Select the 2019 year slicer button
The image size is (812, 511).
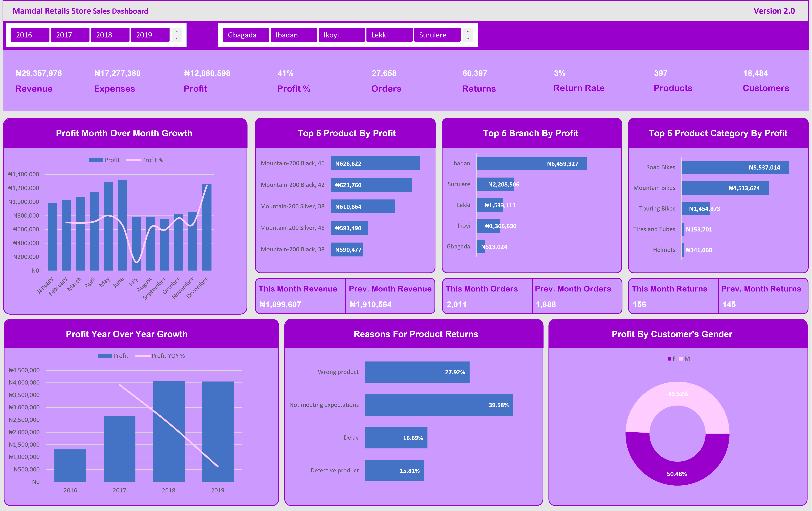[x=150, y=35]
